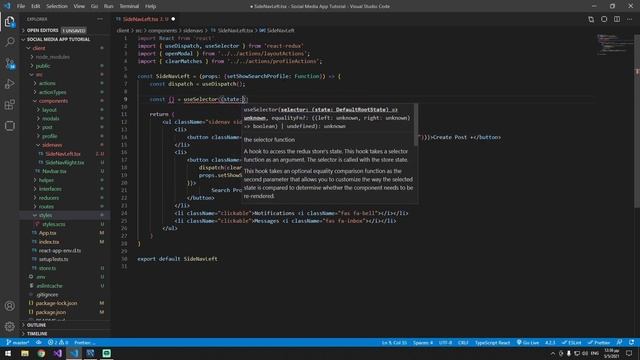The image size is (640, 360).
Task: Open the Extensions view
Action: coord(9,105)
